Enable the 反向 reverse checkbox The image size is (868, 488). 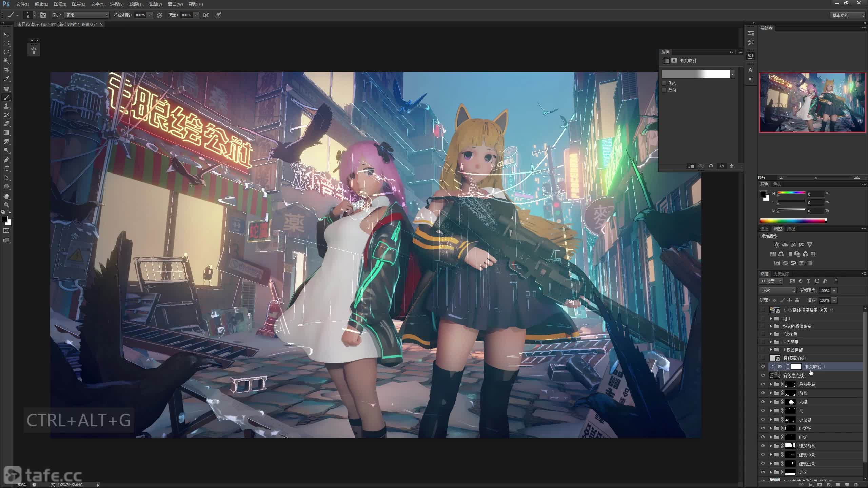pyautogui.click(x=664, y=90)
